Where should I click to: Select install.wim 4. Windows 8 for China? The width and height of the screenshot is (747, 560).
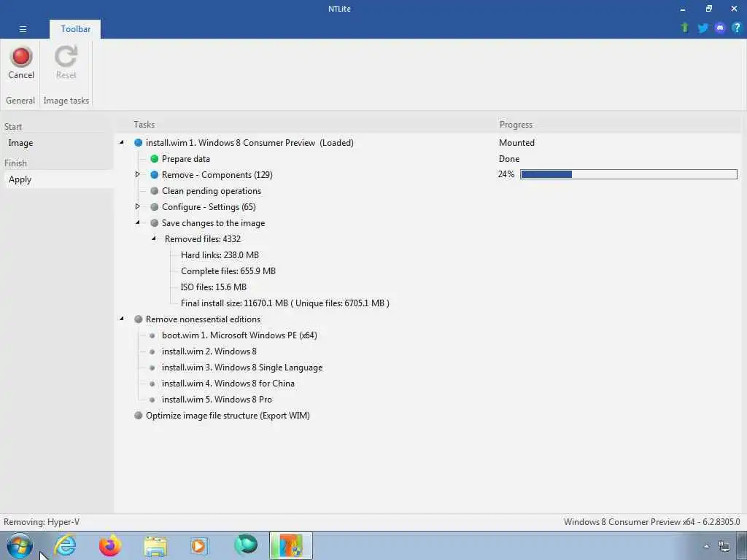[x=228, y=384]
